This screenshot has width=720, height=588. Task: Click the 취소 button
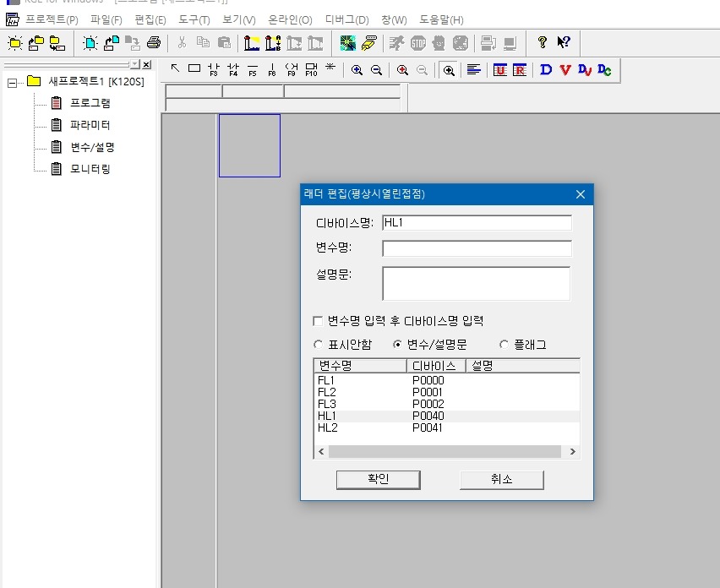501,479
